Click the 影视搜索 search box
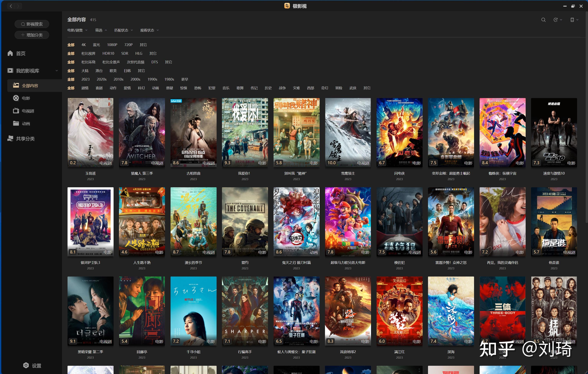The image size is (588, 374). [32, 24]
